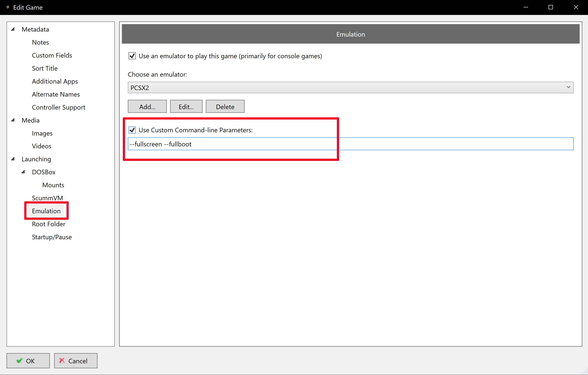Viewport: 588px width, 375px height.
Task: Maximize the Edit Game window
Action: (x=551, y=7)
